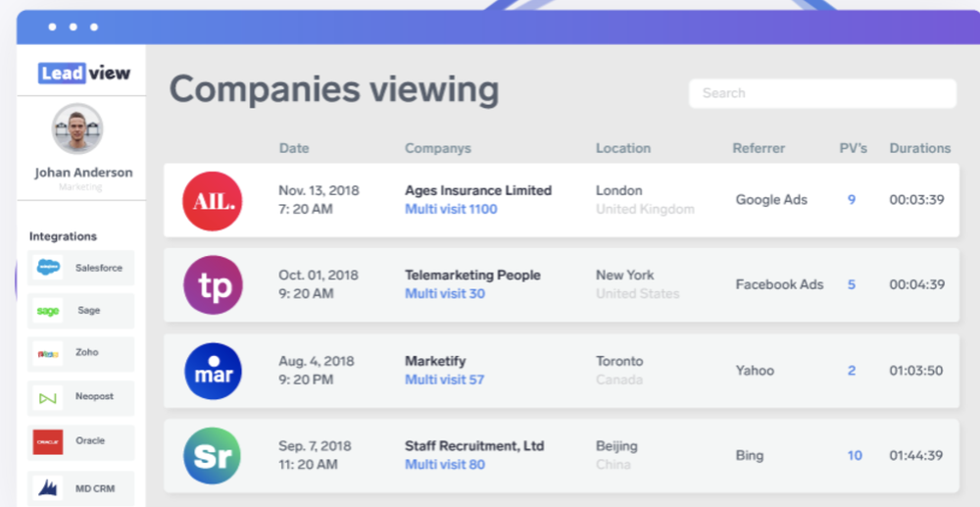Click the PV count 9 for Ages Insurance
The height and width of the screenshot is (507, 980).
point(852,199)
